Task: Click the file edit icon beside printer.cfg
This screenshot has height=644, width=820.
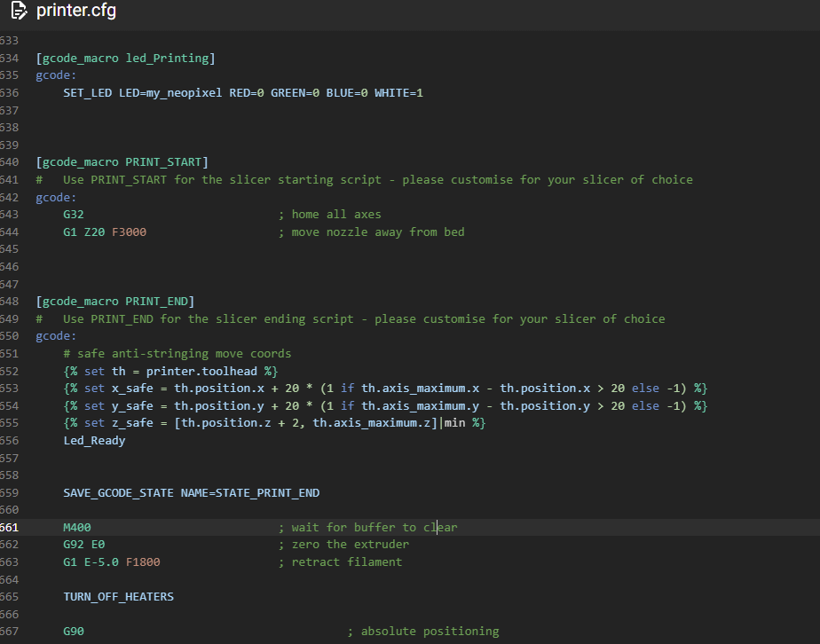Action: (x=20, y=11)
